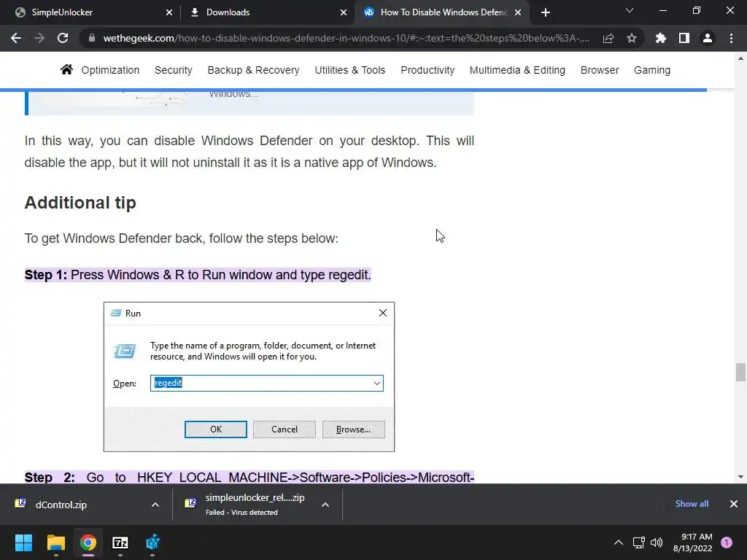Click the Chrome taskbar icon
Screen dimensions: 747x560
(x=88, y=542)
